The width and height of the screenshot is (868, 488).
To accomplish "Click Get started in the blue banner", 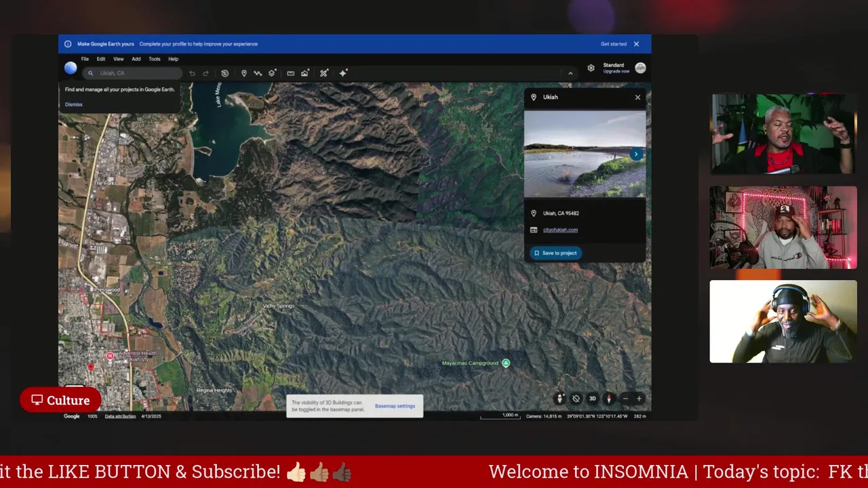I will [614, 44].
